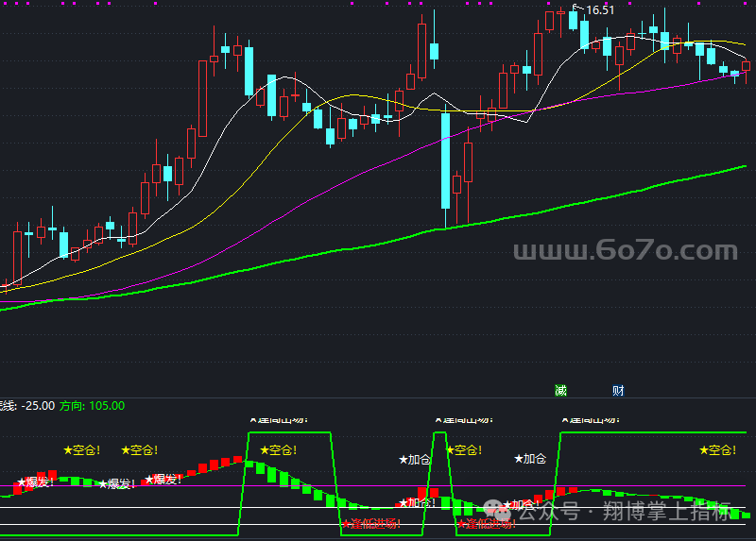Click the 16.51 high price label

point(600,10)
